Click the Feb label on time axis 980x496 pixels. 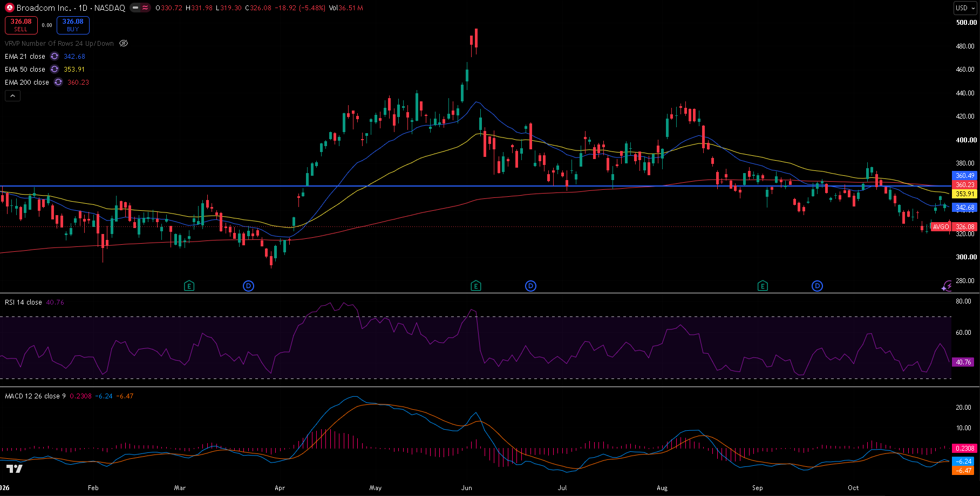point(93,488)
